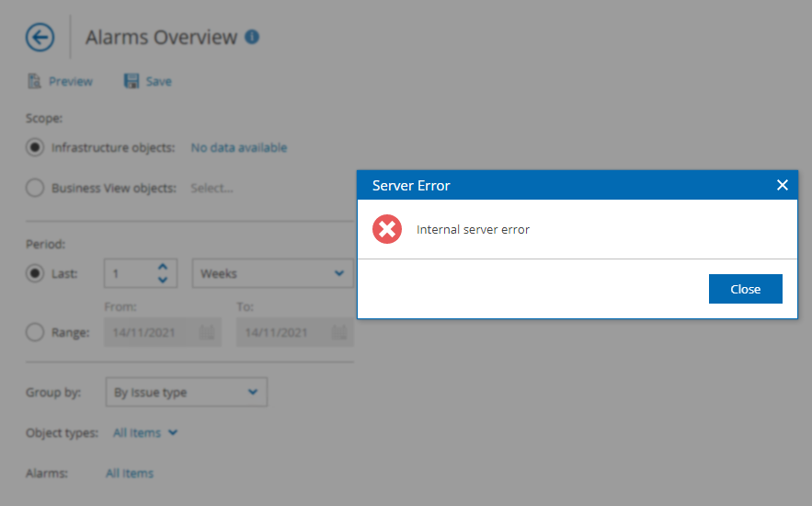Click the red error cross icon
Image resolution: width=812 pixels, height=506 pixels.
click(387, 229)
